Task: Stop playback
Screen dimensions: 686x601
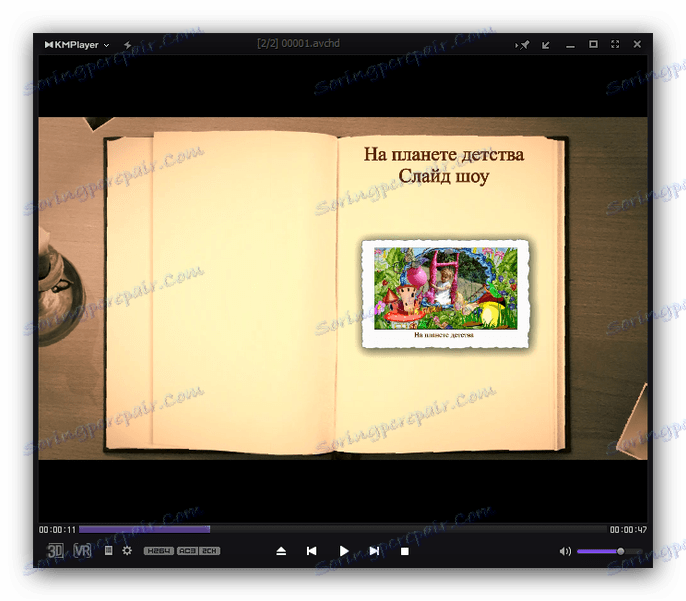Action: click(x=405, y=552)
